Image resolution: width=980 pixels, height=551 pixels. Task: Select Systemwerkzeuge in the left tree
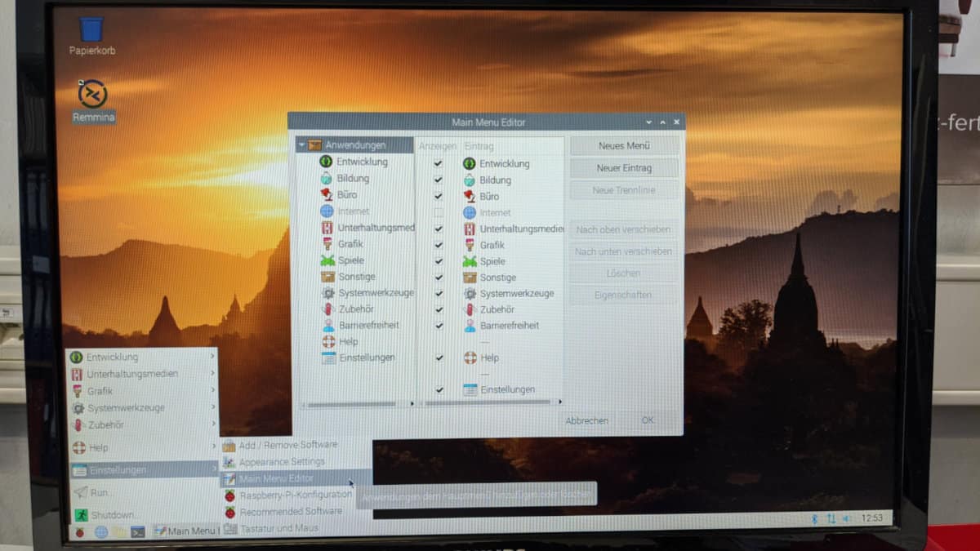(376, 292)
